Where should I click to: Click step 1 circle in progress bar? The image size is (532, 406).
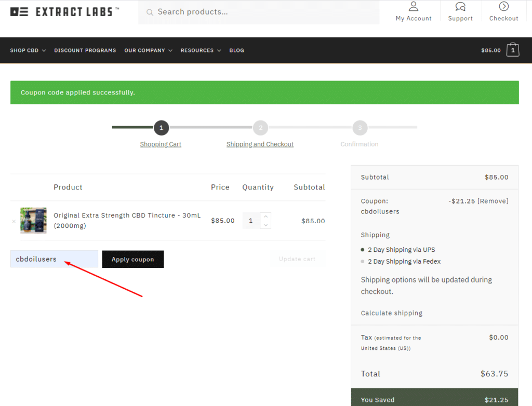coord(161,128)
